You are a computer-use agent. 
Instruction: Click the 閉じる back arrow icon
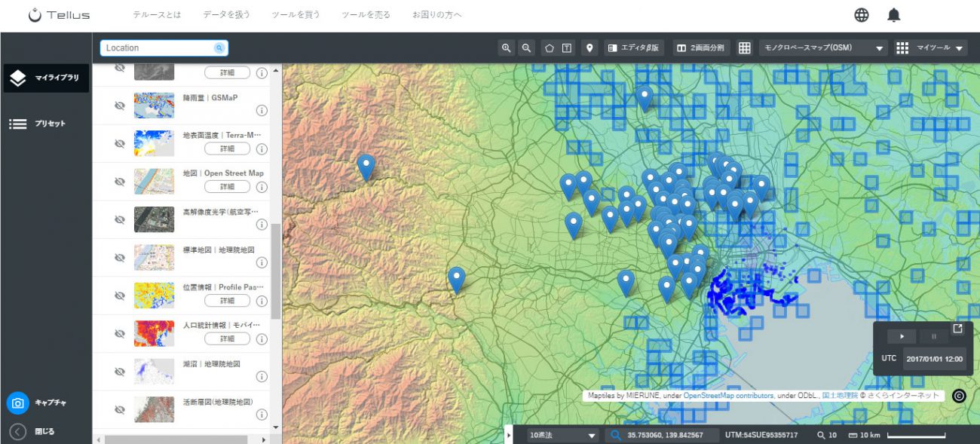point(18,431)
